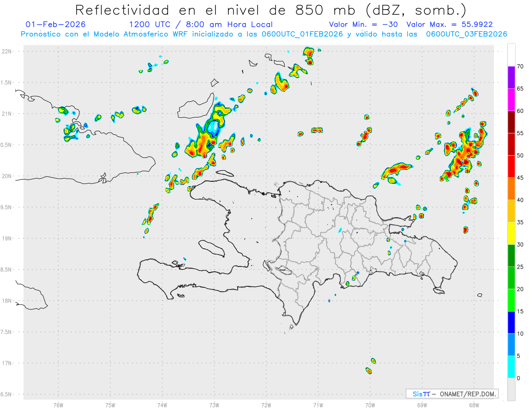The image size is (532, 411).
Task: Click the '6.5N' latitude label
Action: point(7,395)
